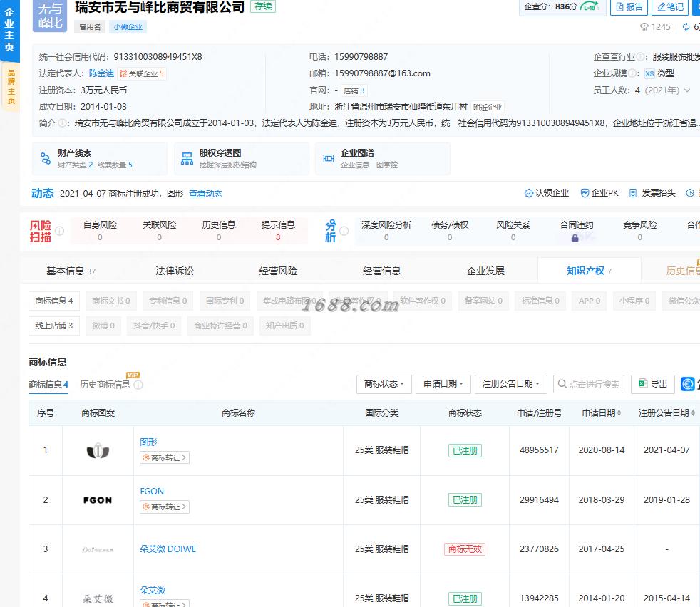Image resolution: width=700 pixels, height=607 pixels.
Task: Switch to the 经营信息 tab
Action: (x=381, y=271)
